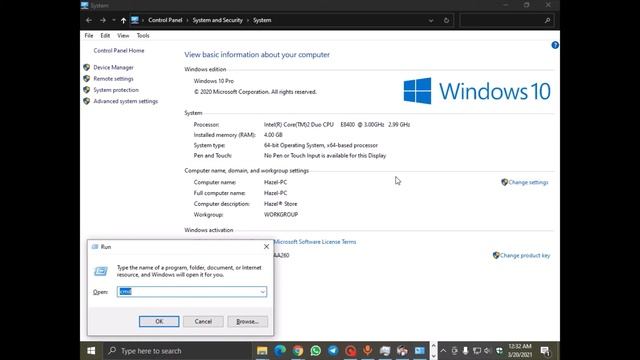Open the Edit menu
The width and height of the screenshot is (640, 360).
(105, 36)
